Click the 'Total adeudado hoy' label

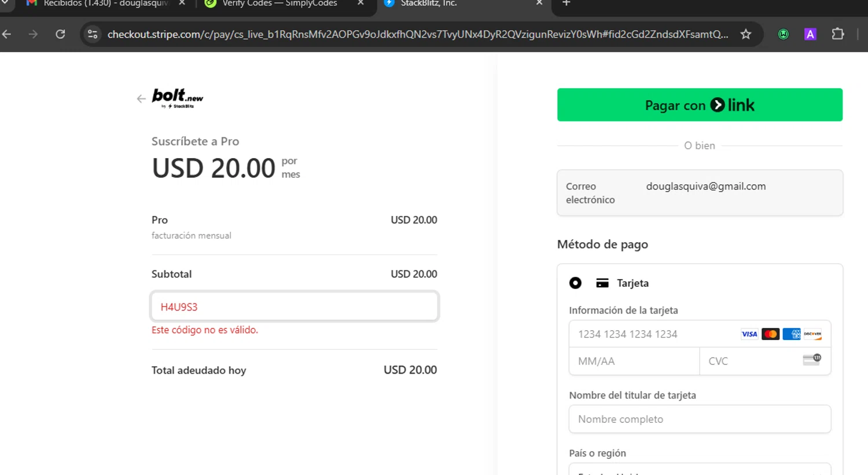(198, 370)
